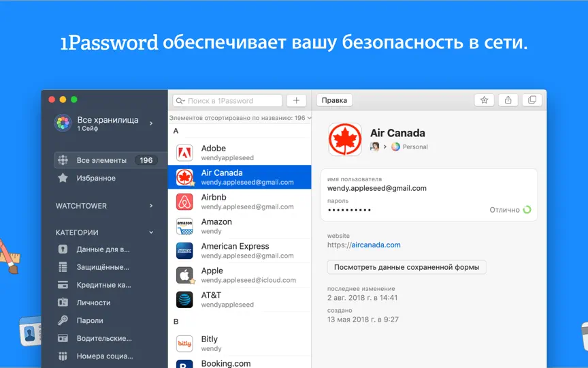Select Все элементы in sidebar
The height and width of the screenshot is (368, 588).
pyautogui.click(x=110, y=160)
